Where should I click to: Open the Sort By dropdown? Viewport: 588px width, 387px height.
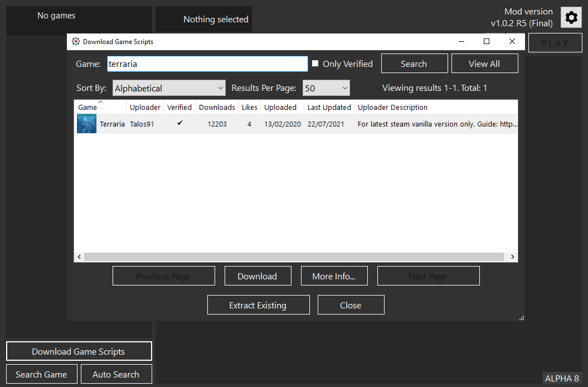click(168, 88)
